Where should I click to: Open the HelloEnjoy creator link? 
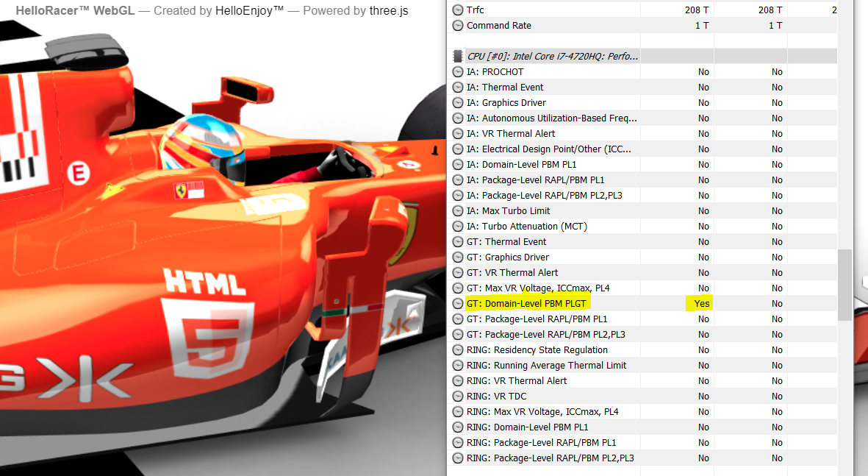pyautogui.click(x=249, y=10)
